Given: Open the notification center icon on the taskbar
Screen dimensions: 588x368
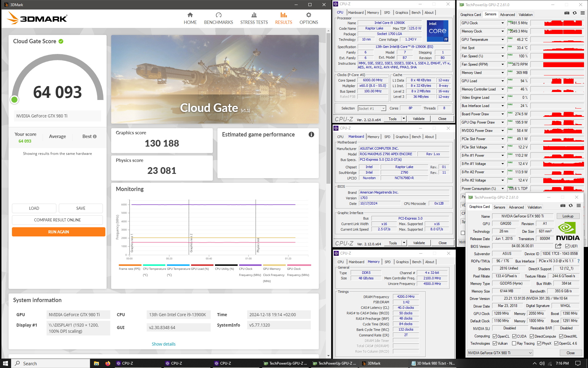Looking at the screenshot, I should [578, 363].
